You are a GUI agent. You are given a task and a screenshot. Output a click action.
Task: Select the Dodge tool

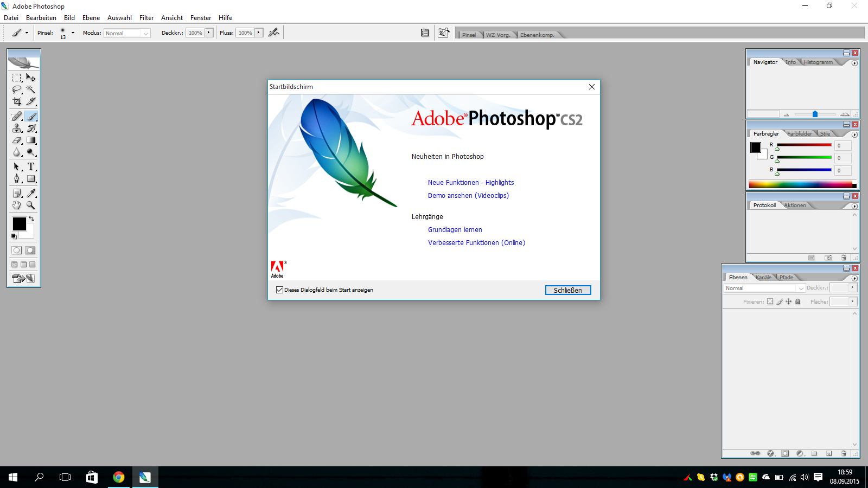pos(31,152)
